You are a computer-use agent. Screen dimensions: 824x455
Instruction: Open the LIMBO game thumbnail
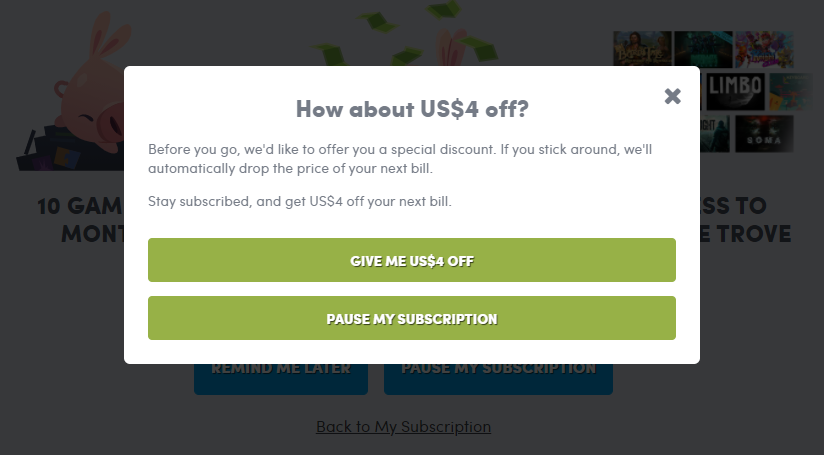735,91
